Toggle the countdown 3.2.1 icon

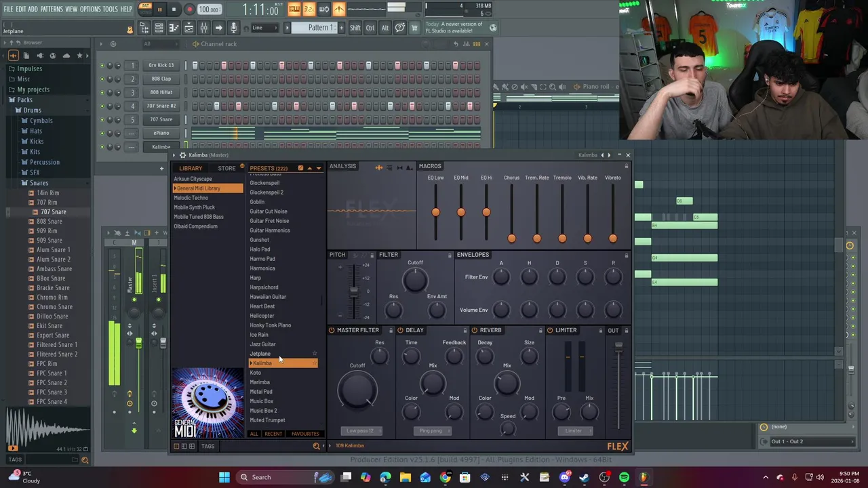click(309, 9)
